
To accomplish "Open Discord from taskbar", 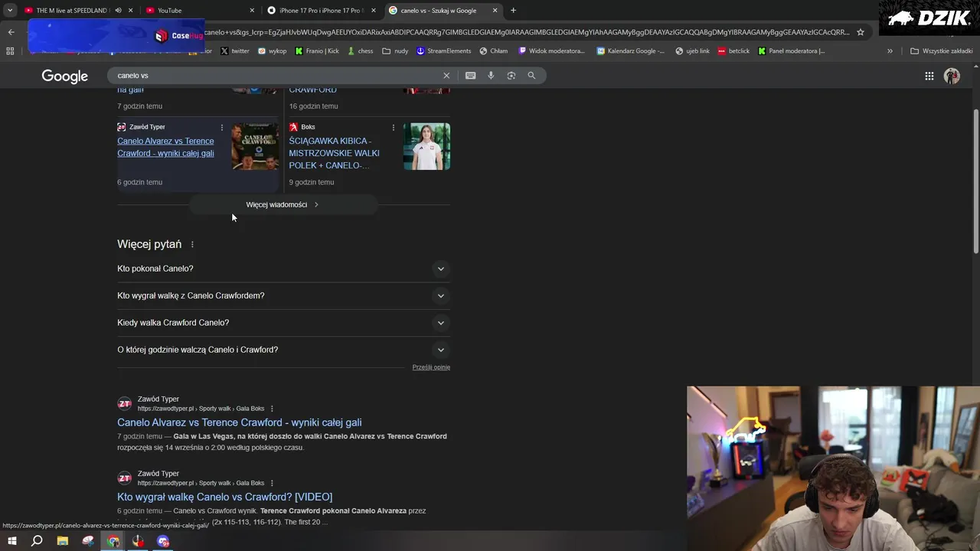I will pyautogui.click(x=163, y=541).
